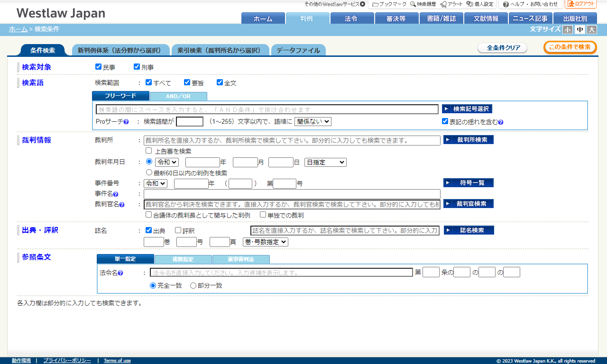
Task: Check 単独での裁判 checkbox
Action: pyautogui.click(x=263, y=215)
